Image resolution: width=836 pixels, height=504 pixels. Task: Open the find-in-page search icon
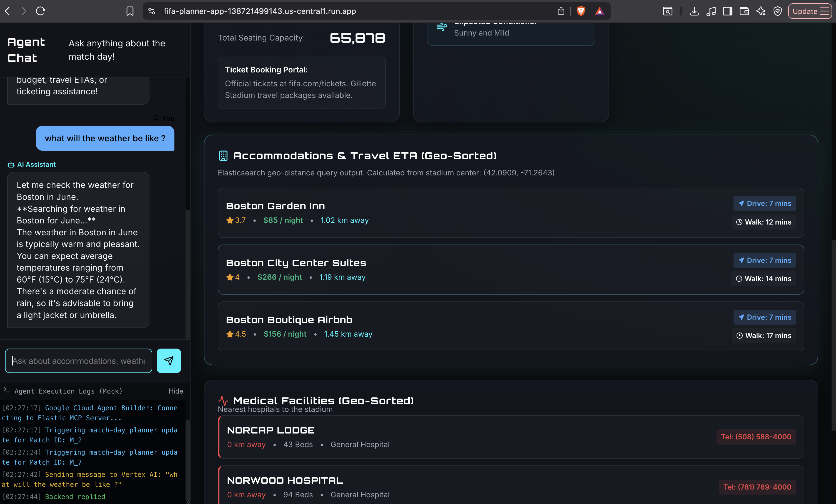[667, 11]
